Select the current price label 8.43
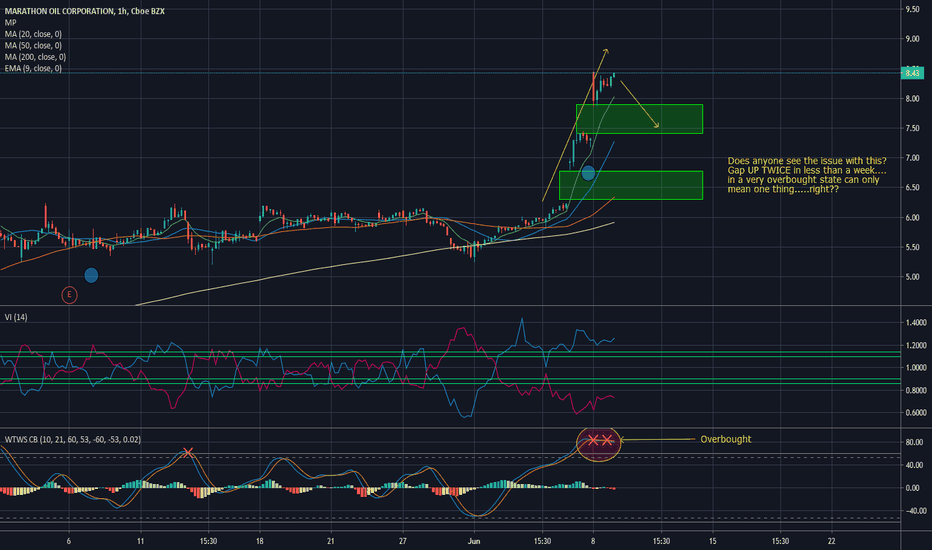This screenshot has width=932, height=550. tap(912, 73)
